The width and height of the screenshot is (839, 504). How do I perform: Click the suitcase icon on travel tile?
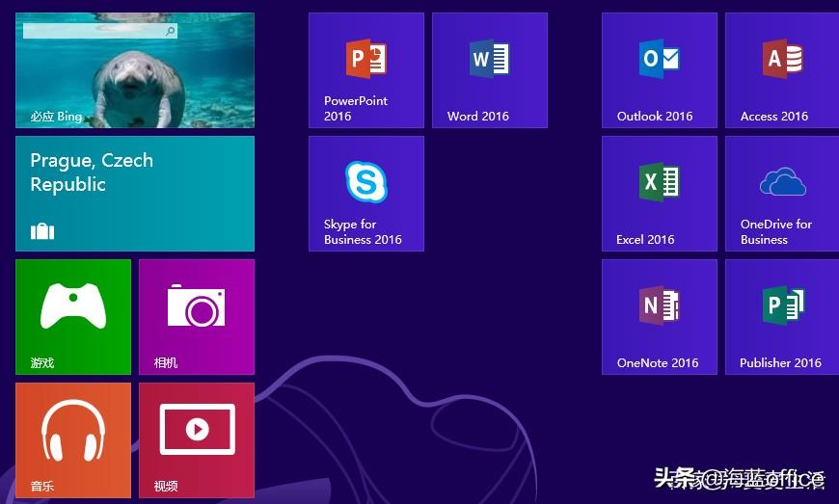click(x=42, y=231)
